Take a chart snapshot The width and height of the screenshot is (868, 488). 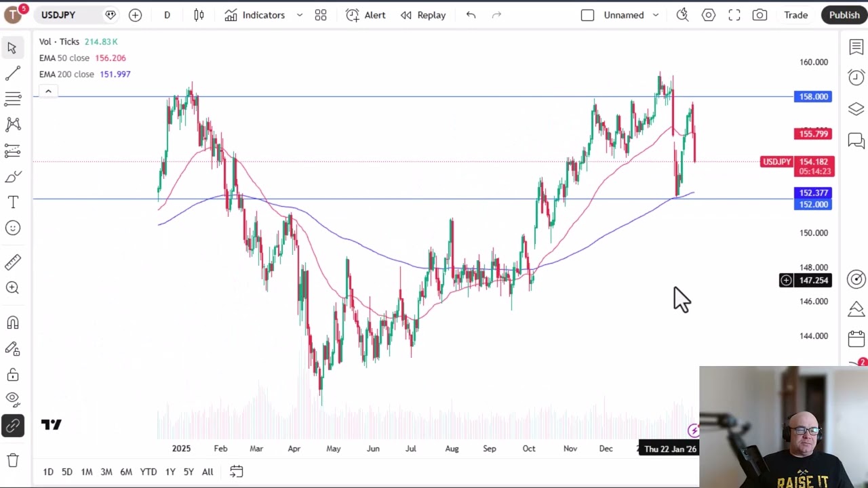[759, 15]
